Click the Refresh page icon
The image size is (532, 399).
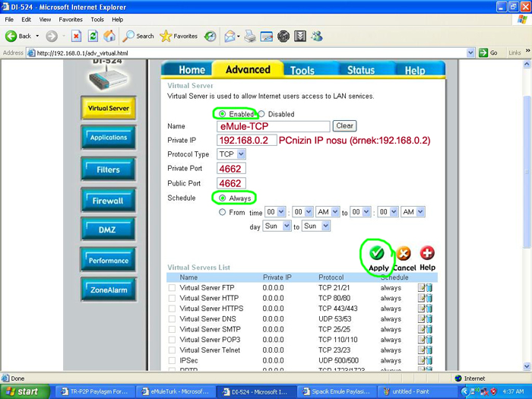pos(93,36)
